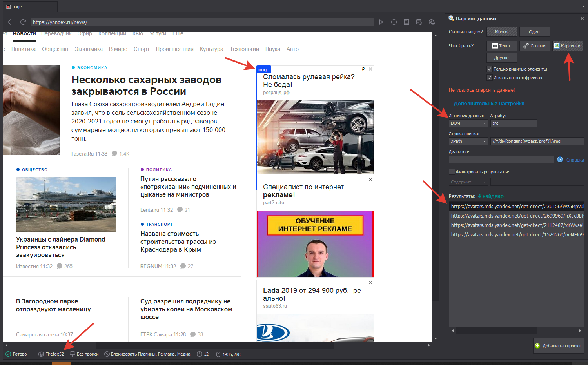Click the car service garage ad image

click(x=315, y=137)
